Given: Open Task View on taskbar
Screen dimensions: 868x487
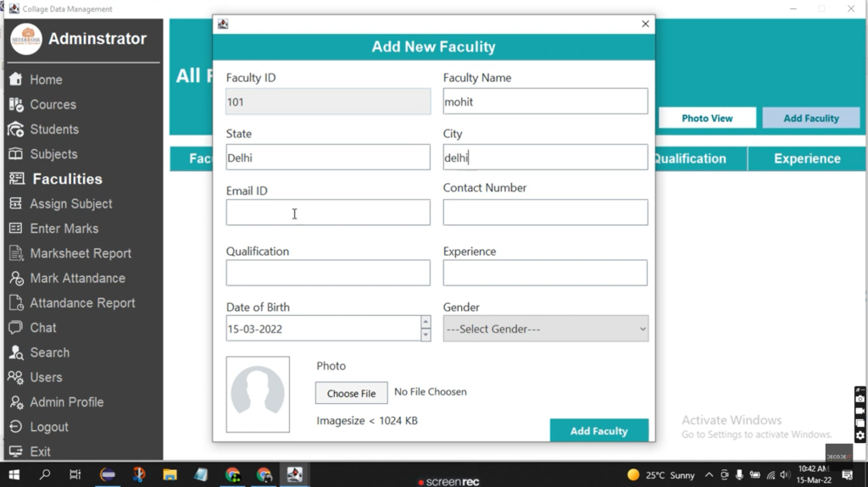Looking at the screenshot, I should (75, 474).
